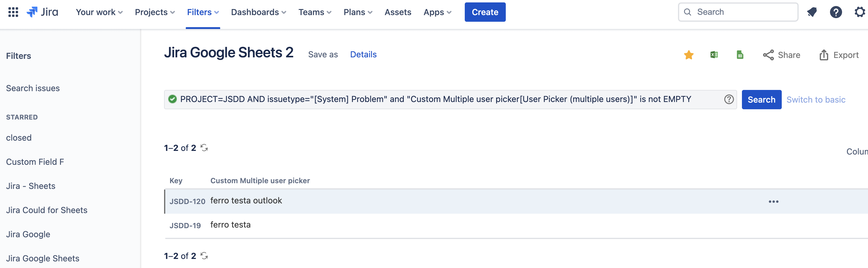Run the blue Search button
The width and height of the screenshot is (868, 268).
pyautogui.click(x=761, y=100)
